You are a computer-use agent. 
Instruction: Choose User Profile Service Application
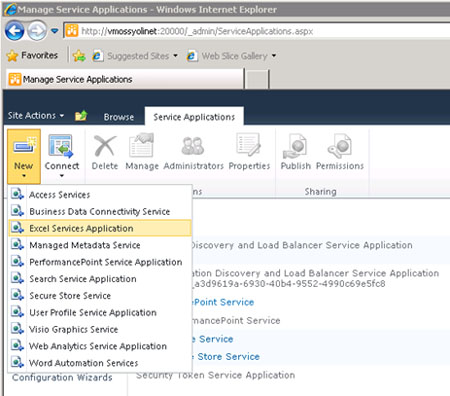click(x=100, y=312)
